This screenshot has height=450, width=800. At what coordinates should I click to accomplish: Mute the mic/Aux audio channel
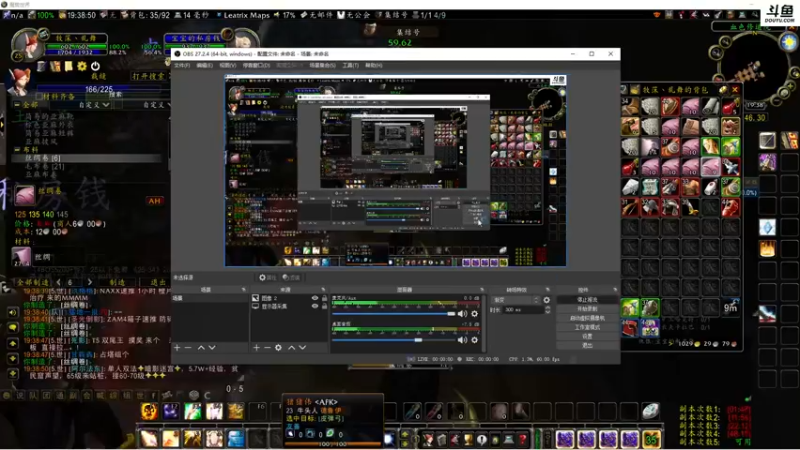462,314
